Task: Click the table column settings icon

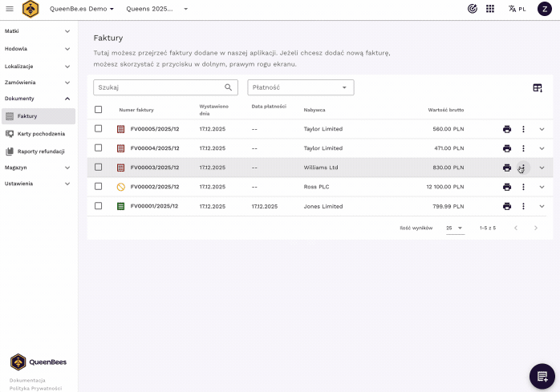Action: (x=538, y=88)
